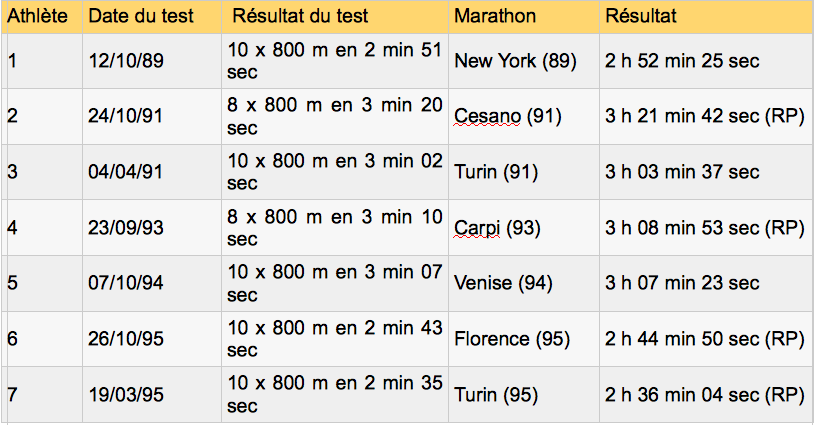Select the date 23/09/93
The height and width of the screenshot is (425, 815).
tap(125, 228)
